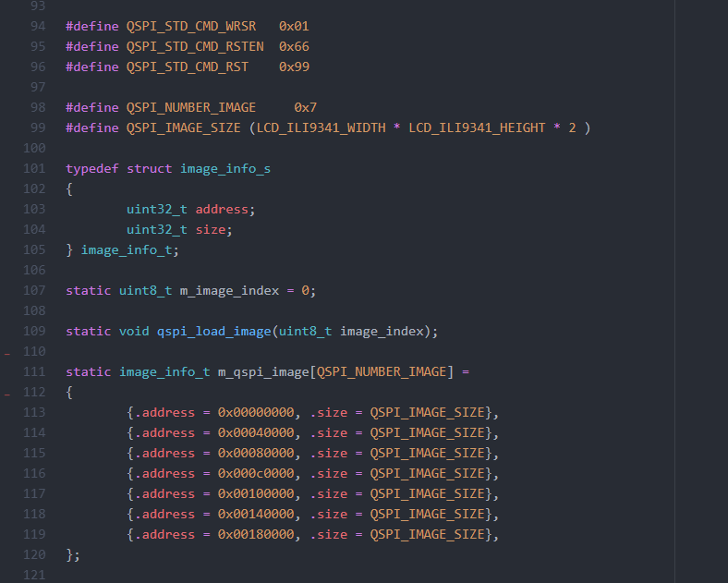Screen dimensions: 728x583
Task: Click the 0x99 value of QSPI_STD_CMD_RST
Action: (x=294, y=67)
